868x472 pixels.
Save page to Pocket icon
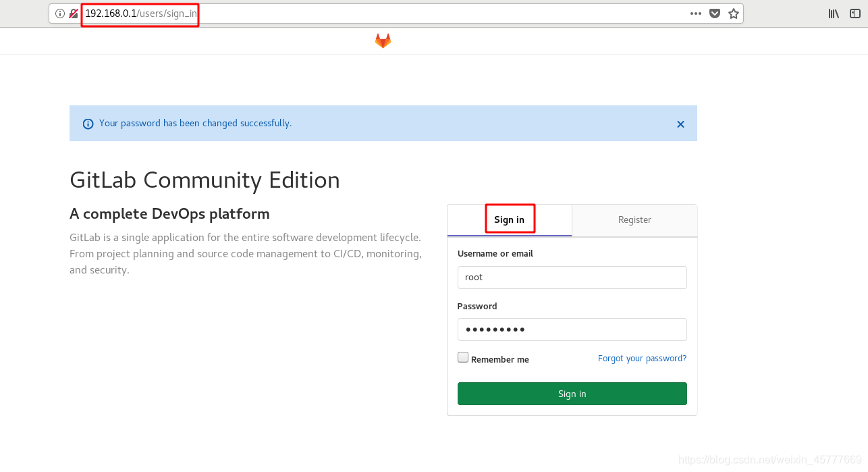715,14
